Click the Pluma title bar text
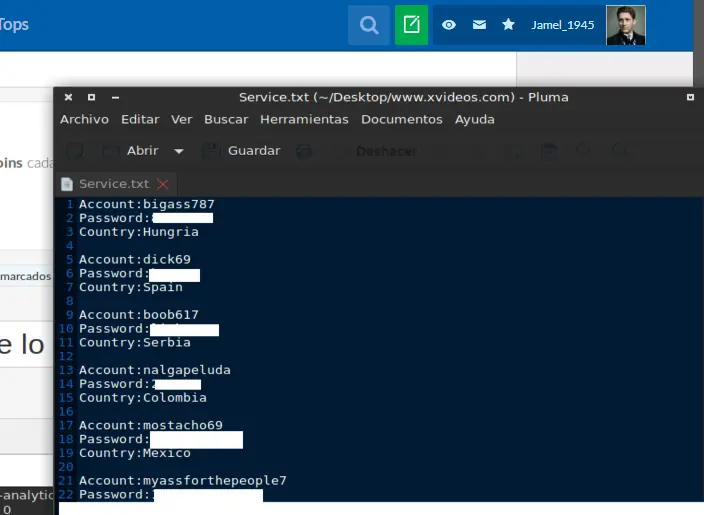Viewport: 704px width, 515px height. [x=404, y=97]
